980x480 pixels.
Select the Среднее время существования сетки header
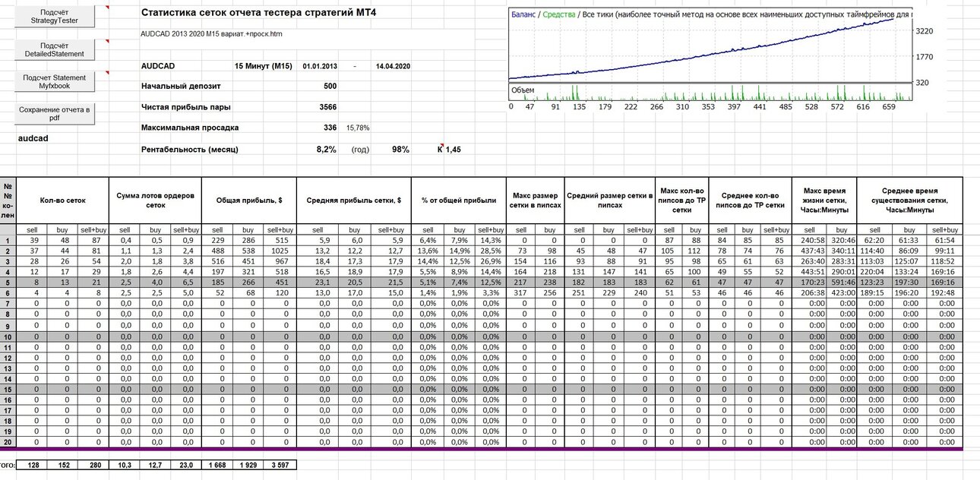[909, 201]
